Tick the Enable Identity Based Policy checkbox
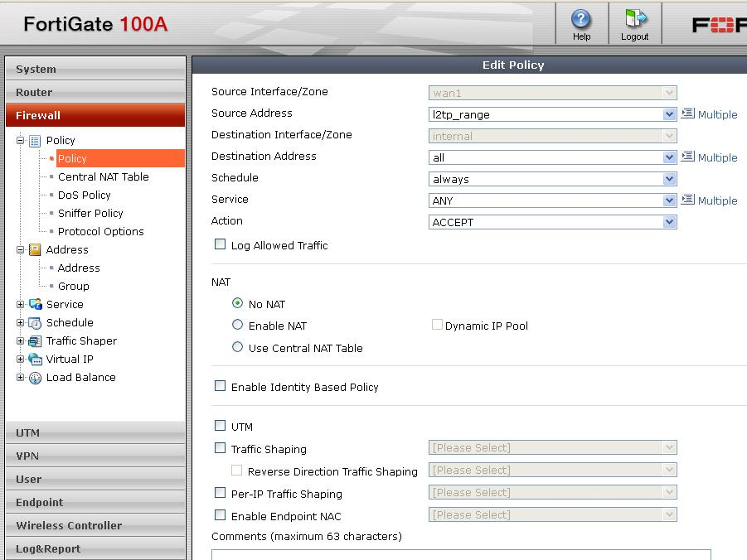 (221, 386)
